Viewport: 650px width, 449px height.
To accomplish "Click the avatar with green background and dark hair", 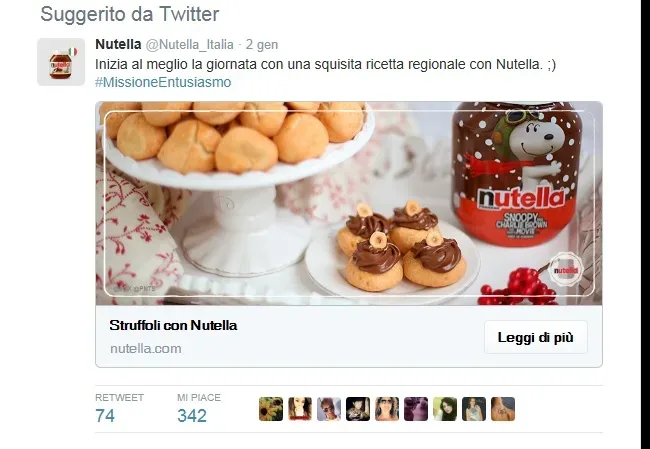I will [445, 409].
